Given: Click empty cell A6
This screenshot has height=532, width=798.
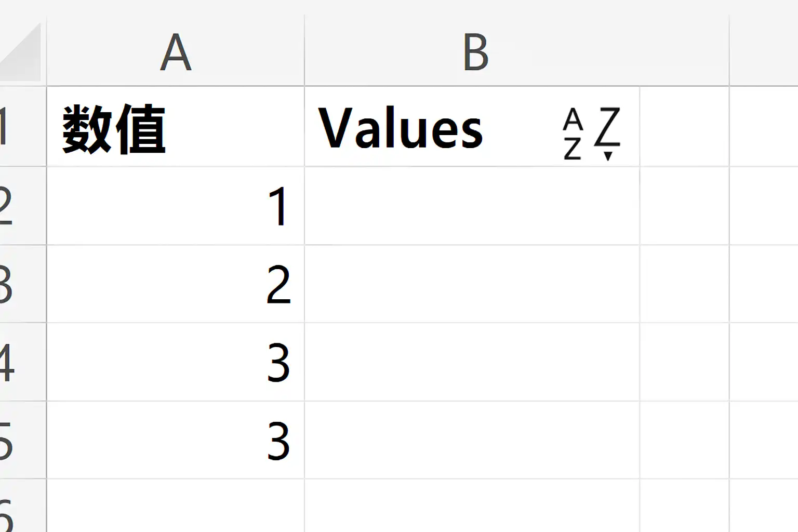Looking at the screenshot, I should (176, 506).
